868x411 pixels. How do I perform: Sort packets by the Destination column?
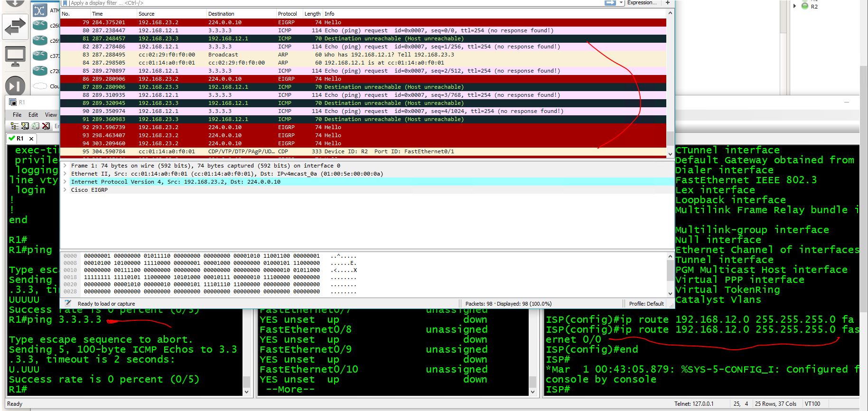tap(241, 14)
